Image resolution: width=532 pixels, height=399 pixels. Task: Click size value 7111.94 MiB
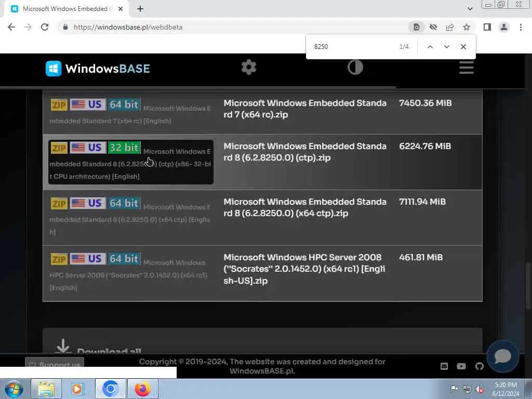click(422, 202)
